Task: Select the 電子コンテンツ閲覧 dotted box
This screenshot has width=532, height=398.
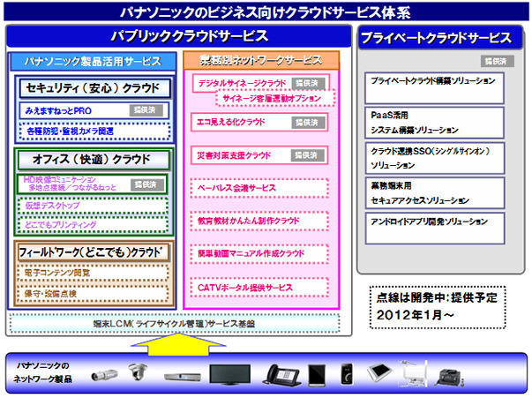Action: 93,273
